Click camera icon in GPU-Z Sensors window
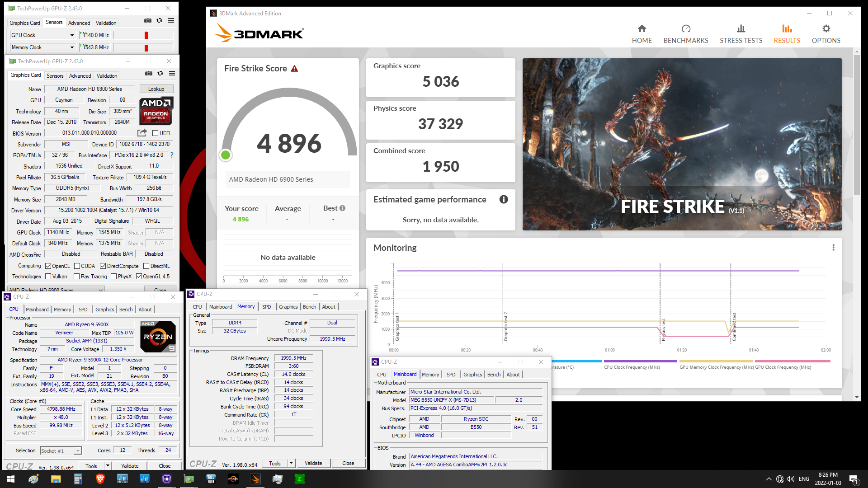Viewport: 868px width, 488px height. tap(148, 20)
